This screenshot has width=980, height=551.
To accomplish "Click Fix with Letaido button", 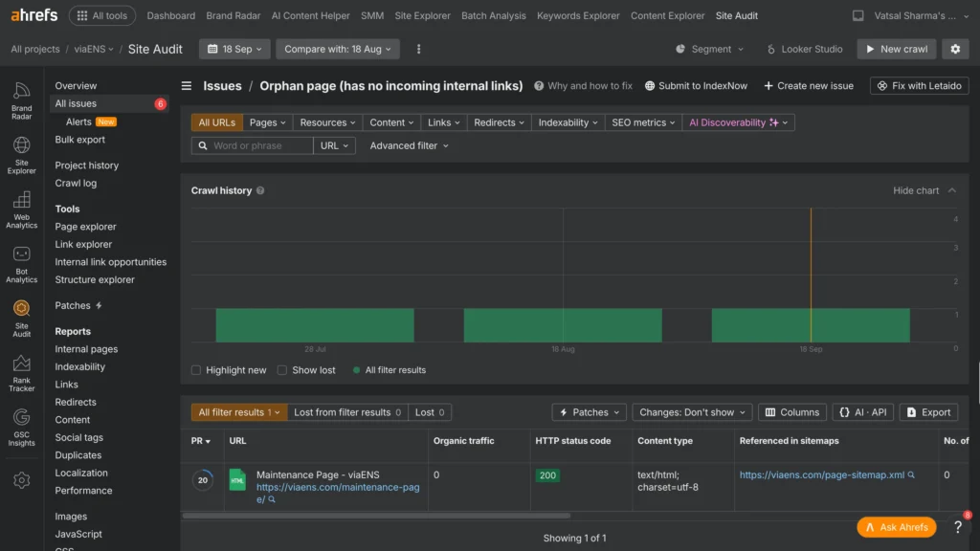I will (919, 85).
